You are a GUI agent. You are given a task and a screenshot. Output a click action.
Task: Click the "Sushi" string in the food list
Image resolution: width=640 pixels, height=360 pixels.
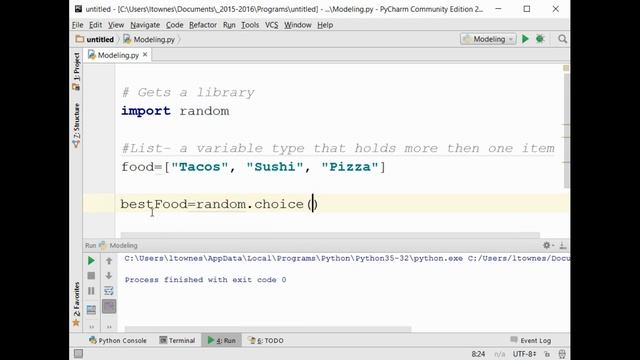275,167
